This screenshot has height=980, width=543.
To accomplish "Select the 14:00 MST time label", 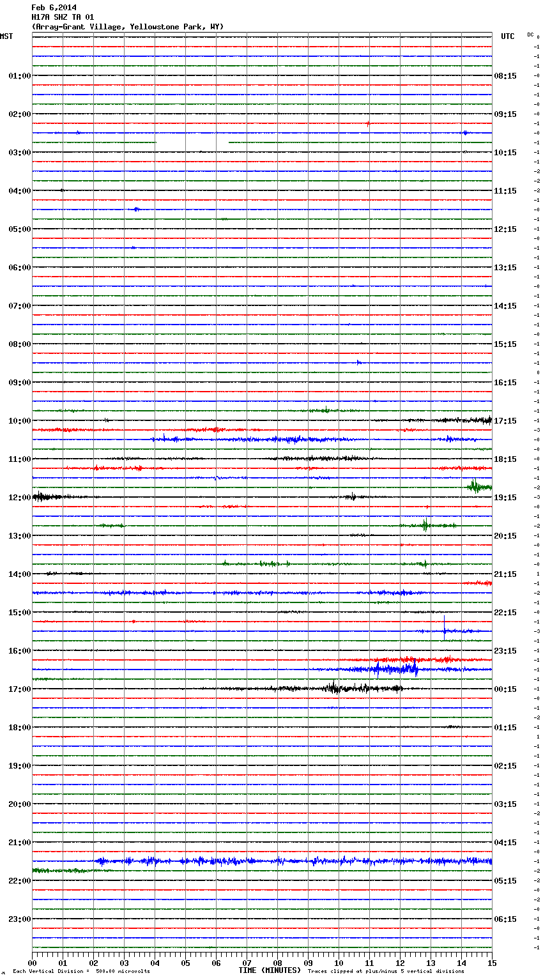I will (x=20, y=574).
